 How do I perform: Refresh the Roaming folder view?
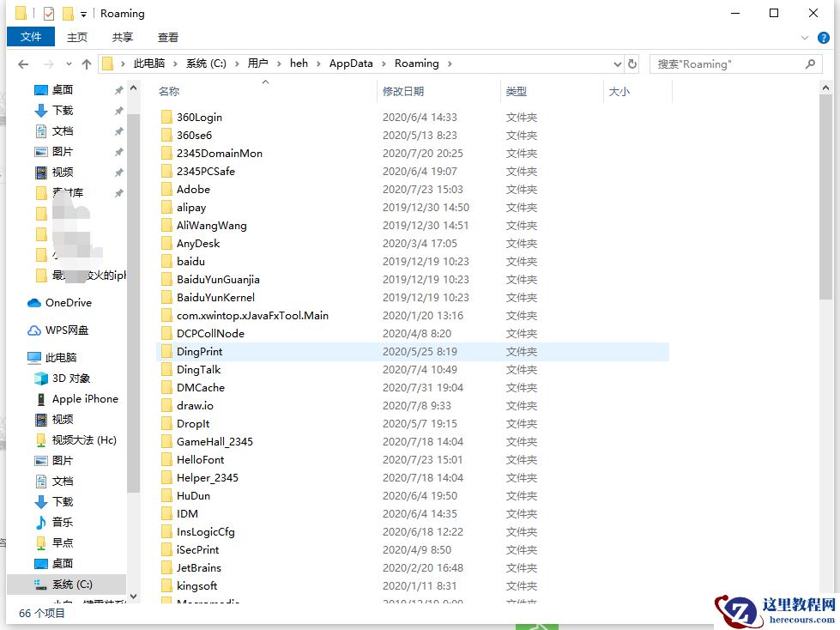coord(632,64)
